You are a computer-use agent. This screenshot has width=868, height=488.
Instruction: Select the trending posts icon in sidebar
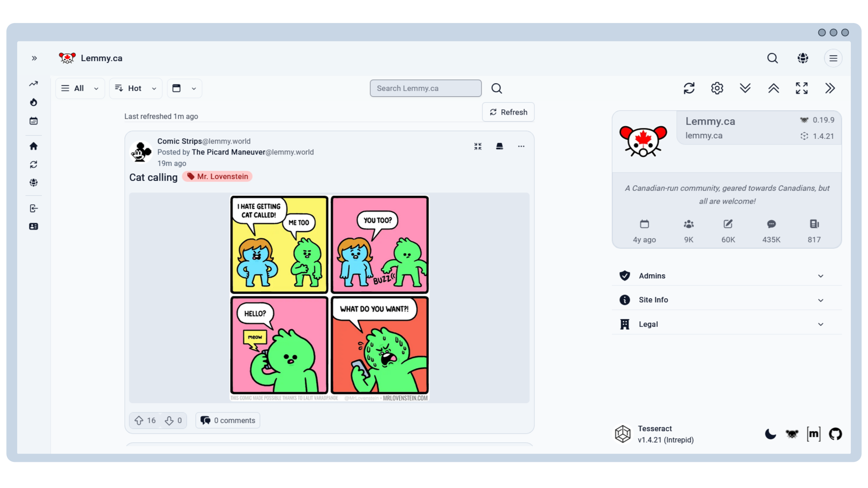33,84
